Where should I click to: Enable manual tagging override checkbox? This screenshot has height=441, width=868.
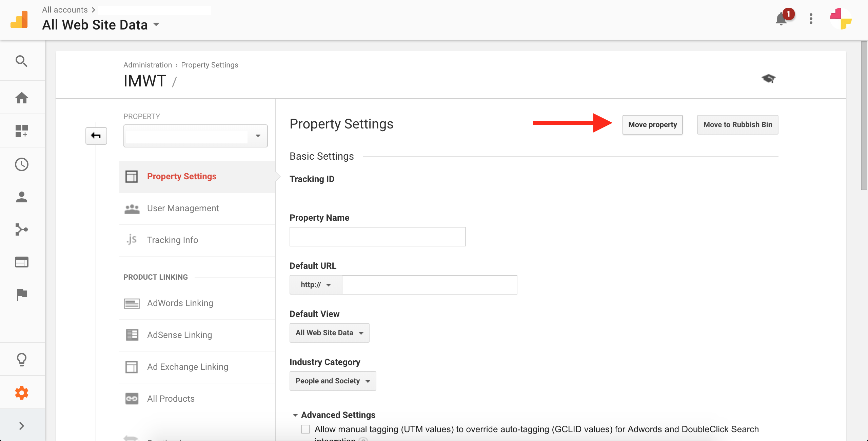305,429
